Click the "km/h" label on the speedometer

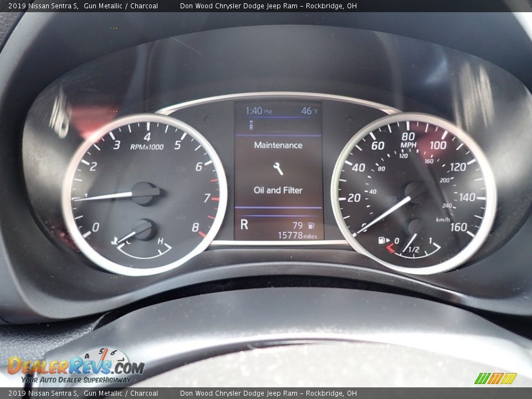(443, 219)
